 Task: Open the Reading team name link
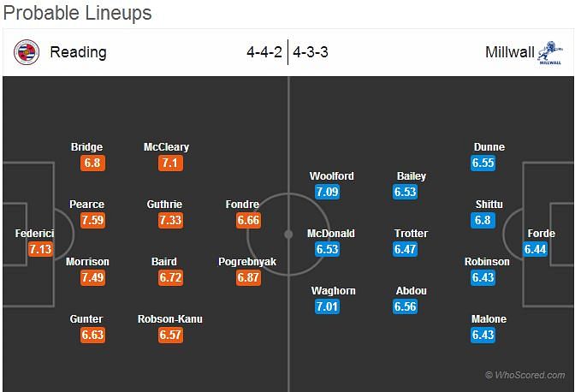click(x=78, y=52)
